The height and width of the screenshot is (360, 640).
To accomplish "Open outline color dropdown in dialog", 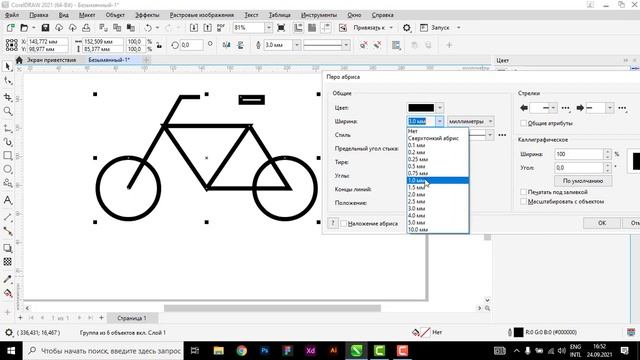I will (440, 108).
